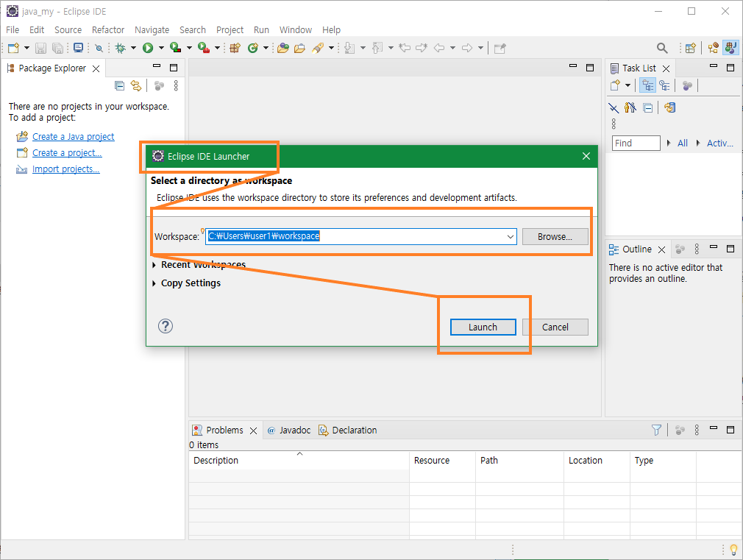Click the Description column header
Screen dimensions: 743x560
point(299,461)
